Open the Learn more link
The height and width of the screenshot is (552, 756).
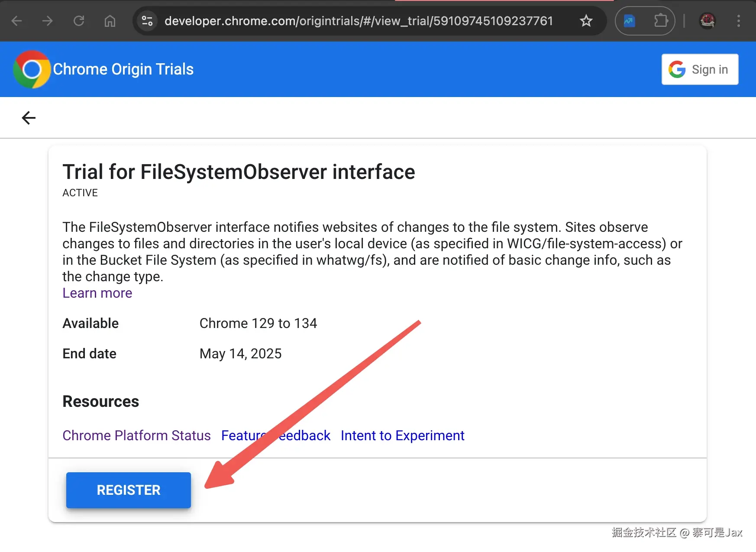97,293
